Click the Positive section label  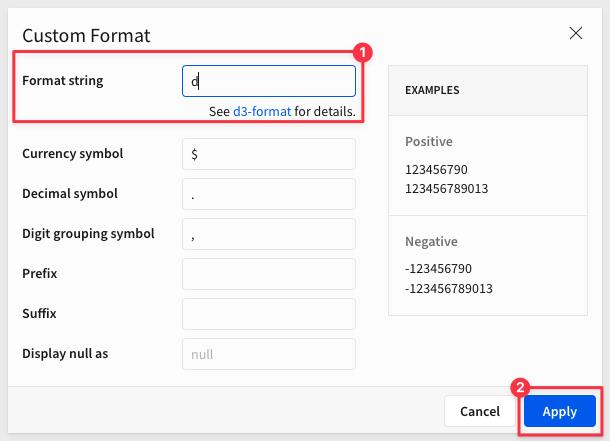[x=429, y=142]
